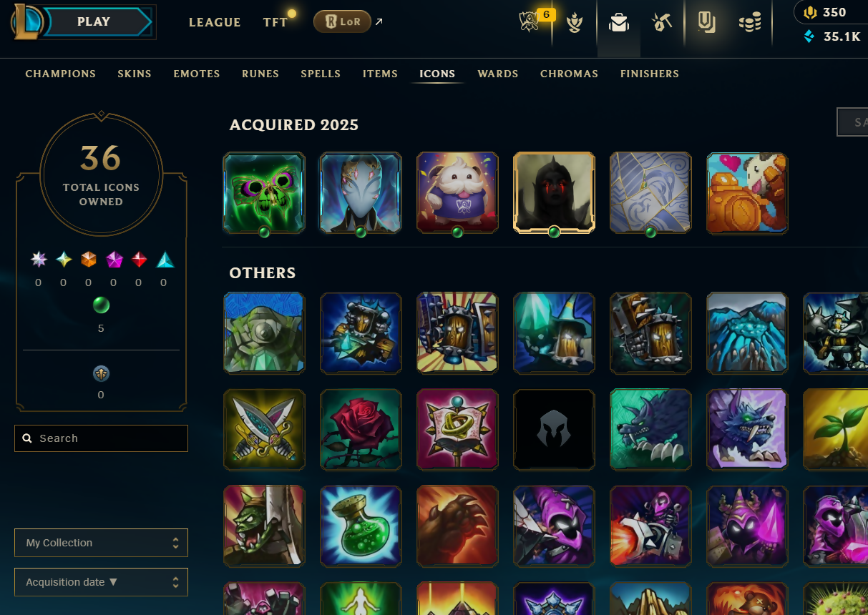Select the green skull butterfly summoner icon

click(264, 192)
